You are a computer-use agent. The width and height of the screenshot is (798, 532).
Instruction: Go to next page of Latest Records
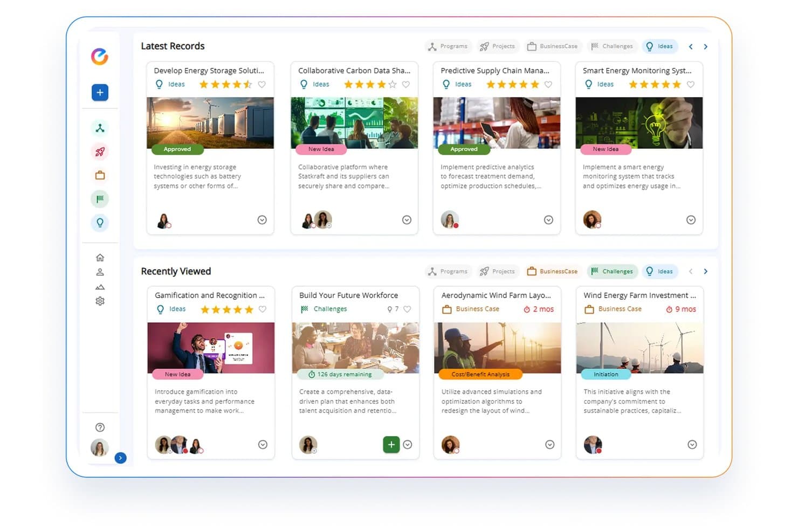pyautogui.click(x=705, y=47)
